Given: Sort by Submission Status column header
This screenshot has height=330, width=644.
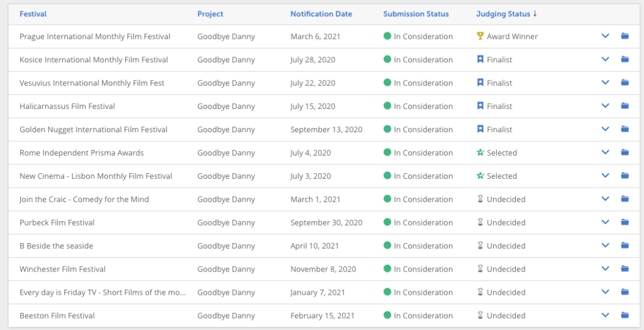Looking at the screenshot, I should point(416,14).
